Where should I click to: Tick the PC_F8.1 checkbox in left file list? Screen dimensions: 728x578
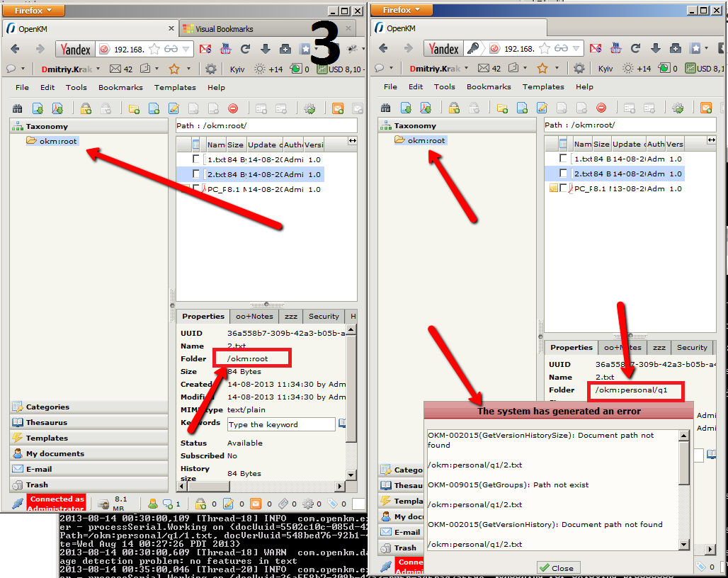click(196, 189)
